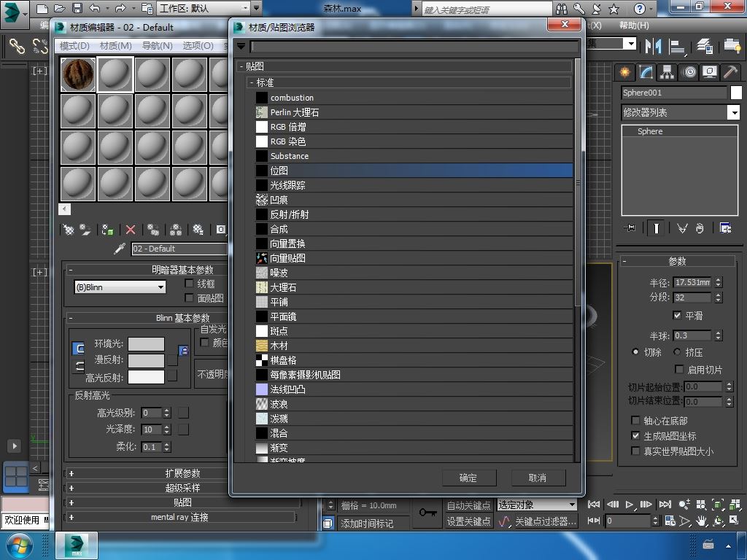The image size is (747, 560).
Task: Uncheck the 生成贴图坐标 checkbox
Action: (x=635, y=436)
